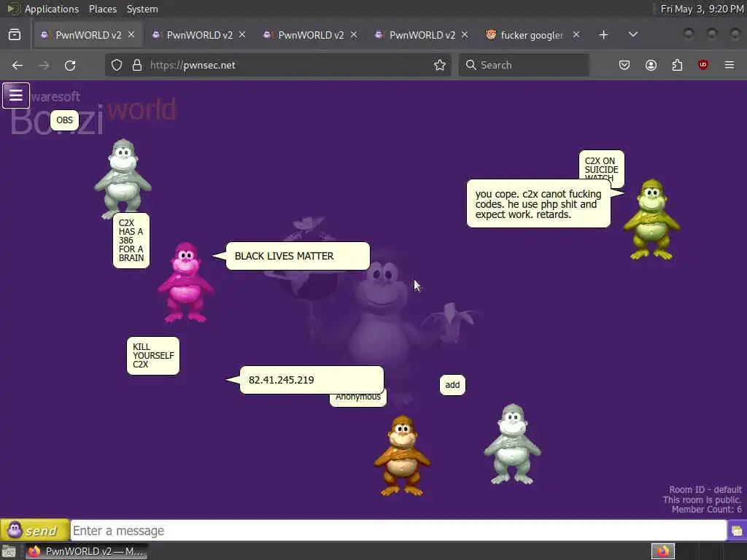747x560 pixels.
Task: Go back with the browser back arrow
Action: [x=18, y=65]
